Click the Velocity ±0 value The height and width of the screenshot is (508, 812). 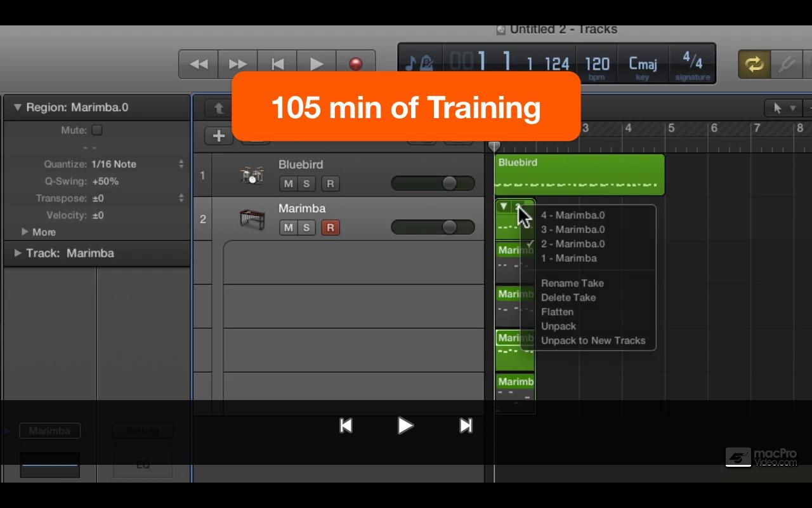[98, 215]
